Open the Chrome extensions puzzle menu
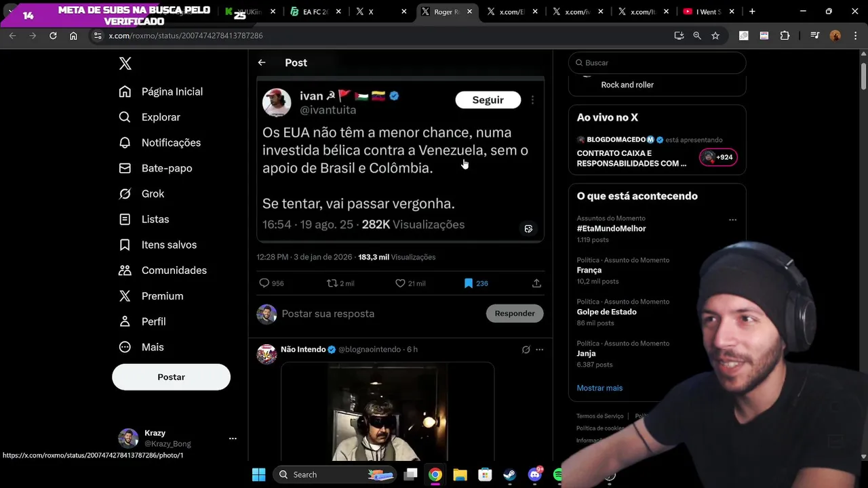This screenshot has height=488, width=868. click(x=785, y=35)
